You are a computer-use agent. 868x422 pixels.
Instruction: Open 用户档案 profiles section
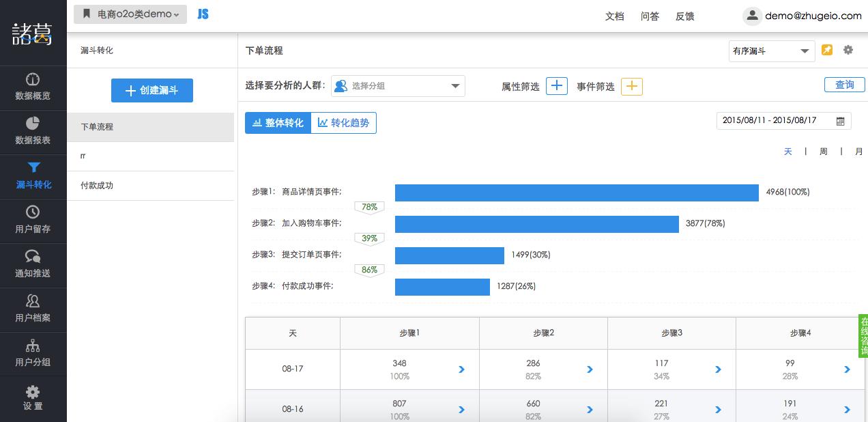[33, 309]
